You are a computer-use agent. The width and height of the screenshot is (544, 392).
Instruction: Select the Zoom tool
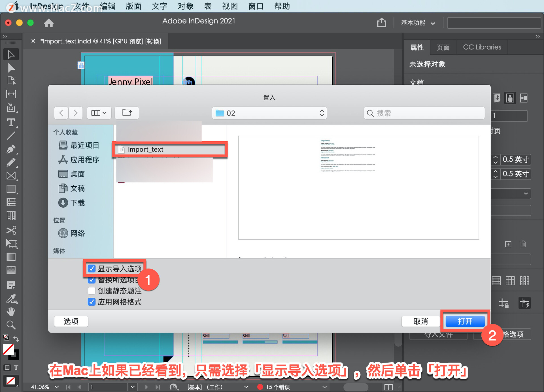pos(11,325)
